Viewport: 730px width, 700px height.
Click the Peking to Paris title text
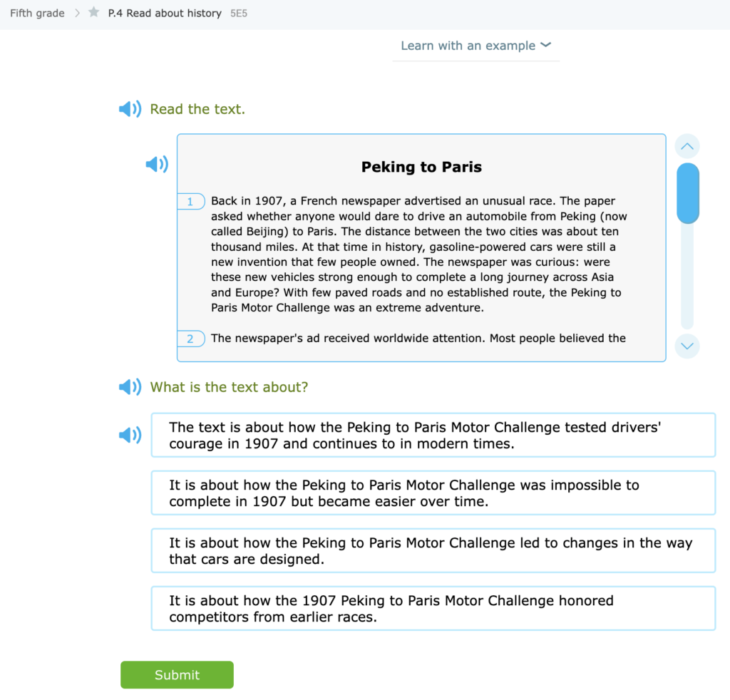[x=421, y=167]
